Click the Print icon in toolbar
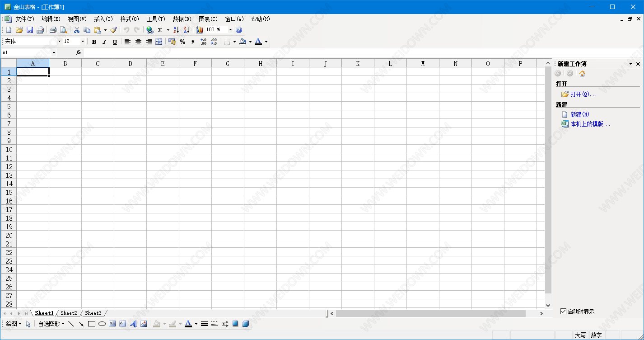The width and height of the screenshot is (644, 340). (x=53, y=30)
